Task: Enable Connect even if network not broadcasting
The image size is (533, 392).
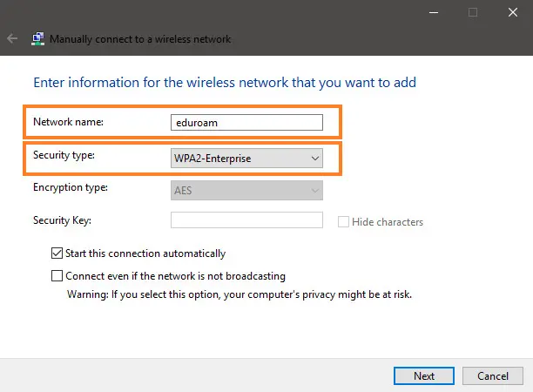Action: click(57, 276)
